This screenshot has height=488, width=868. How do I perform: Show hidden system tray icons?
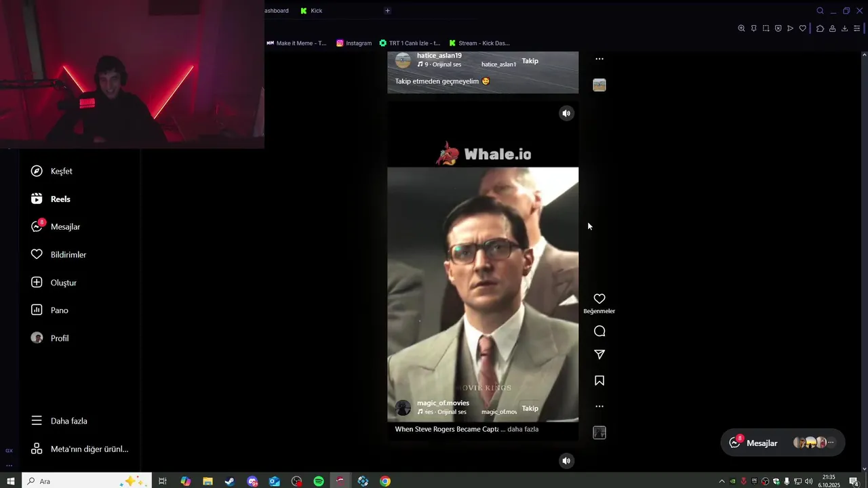click(722, 481)
